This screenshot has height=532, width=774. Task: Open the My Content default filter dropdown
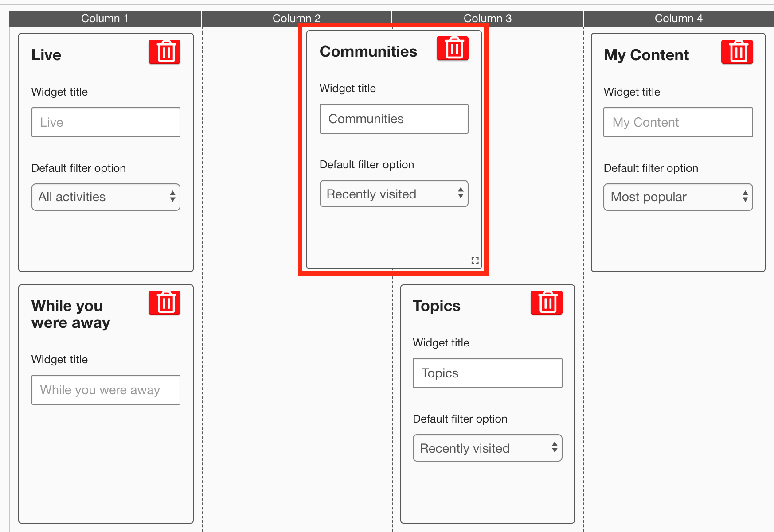pyautogui.click(x=678, y=197)
